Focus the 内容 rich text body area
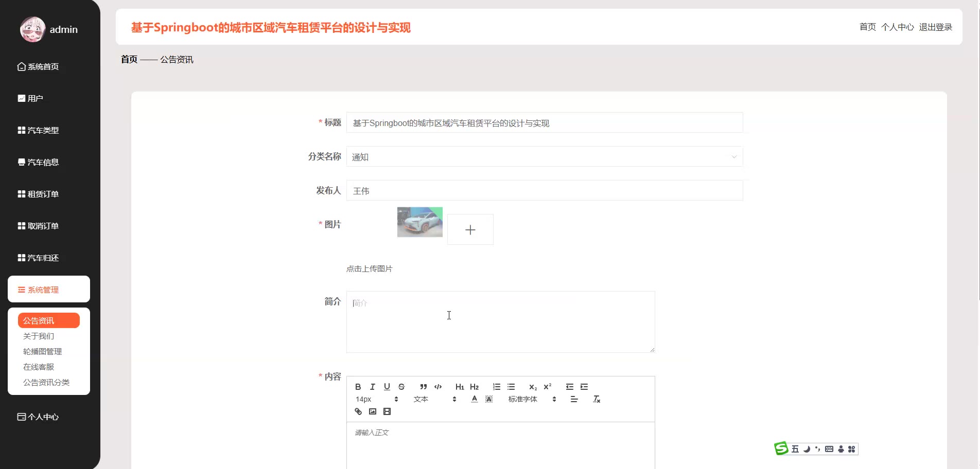Screen dimensions: 980x469 click(x=501, y=445)
